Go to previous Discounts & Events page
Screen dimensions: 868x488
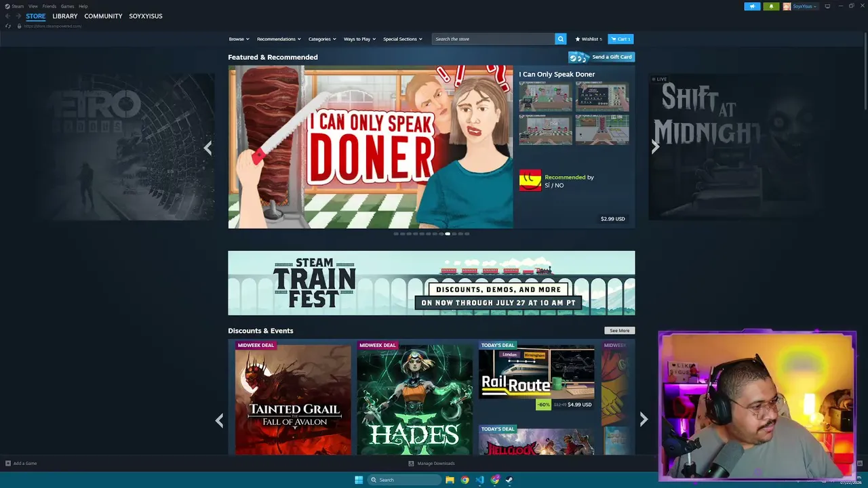point(219,420)
